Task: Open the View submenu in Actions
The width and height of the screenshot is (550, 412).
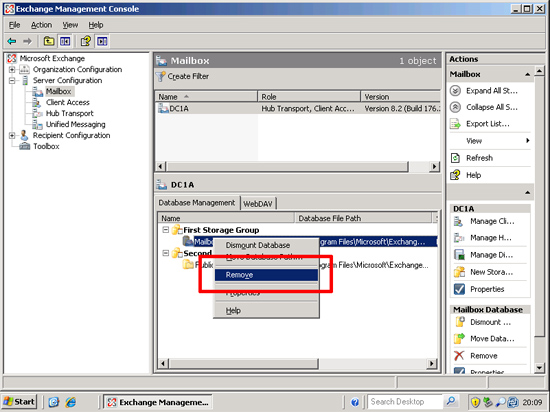Action: click(490, 141)
